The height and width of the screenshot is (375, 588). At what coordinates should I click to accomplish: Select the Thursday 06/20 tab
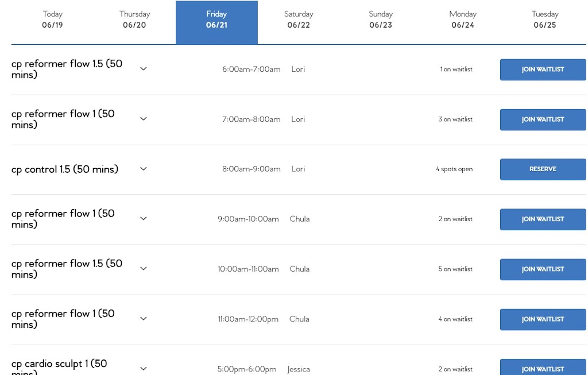point(134,20)
